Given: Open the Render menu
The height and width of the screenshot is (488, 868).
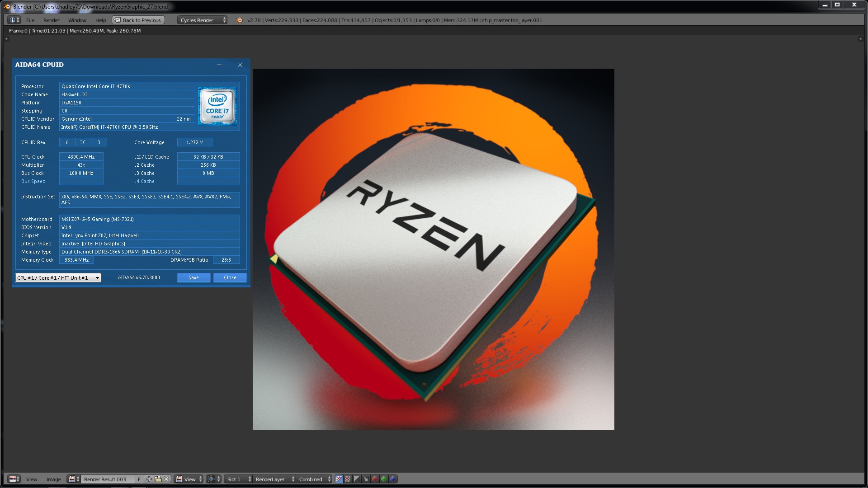Looking at the screenshot, I should (52, 20).
